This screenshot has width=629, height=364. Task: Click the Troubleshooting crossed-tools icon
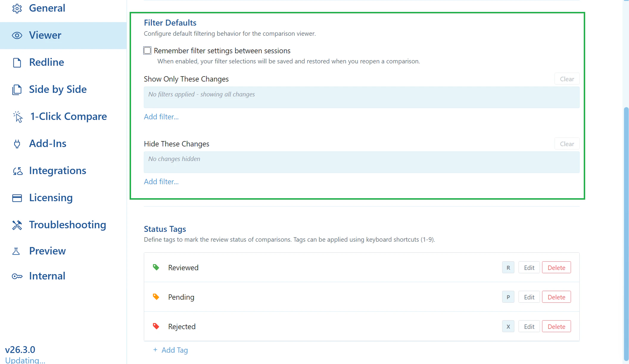(x=17, y=225)
